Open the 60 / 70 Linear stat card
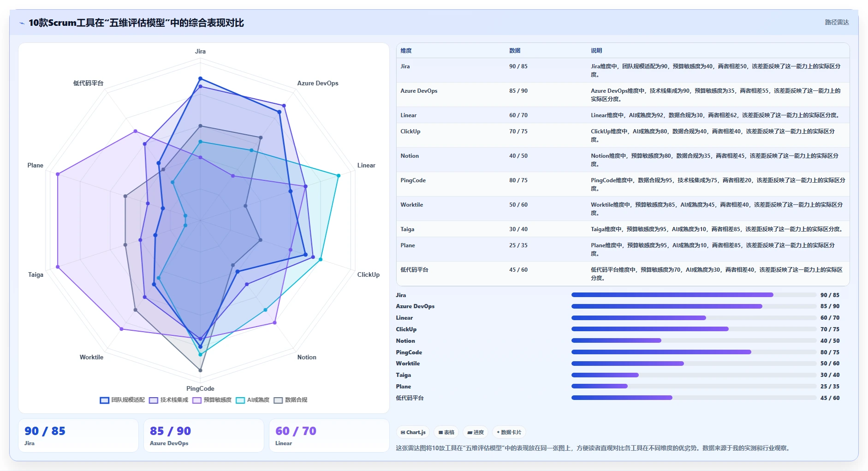 click(329, 435)
